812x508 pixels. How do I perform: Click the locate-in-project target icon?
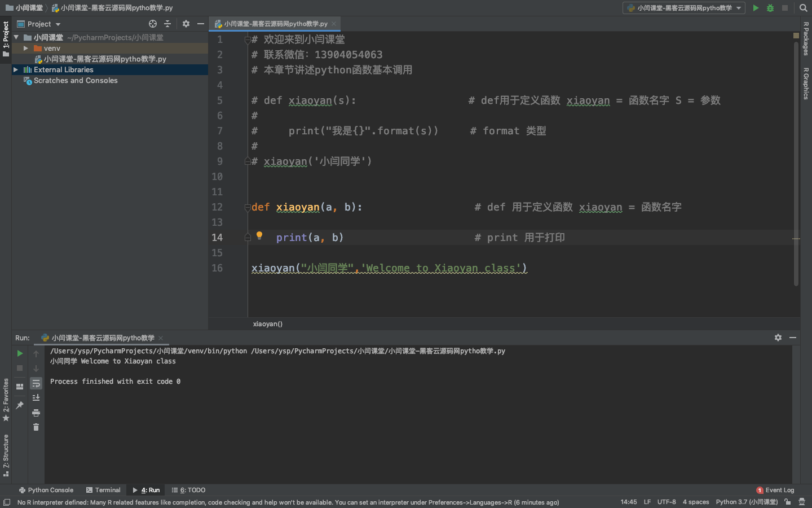tap(153, 24)
